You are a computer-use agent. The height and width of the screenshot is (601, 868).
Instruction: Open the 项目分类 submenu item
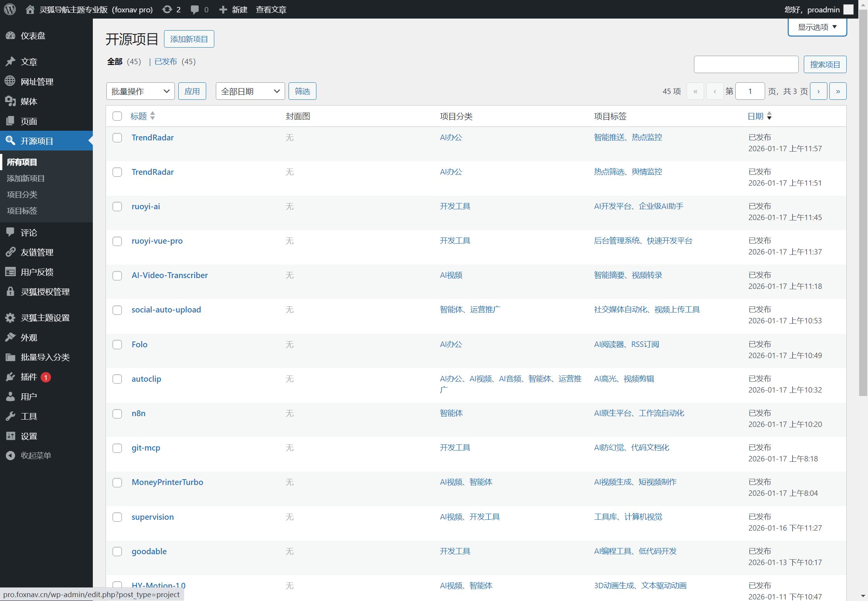22,195
